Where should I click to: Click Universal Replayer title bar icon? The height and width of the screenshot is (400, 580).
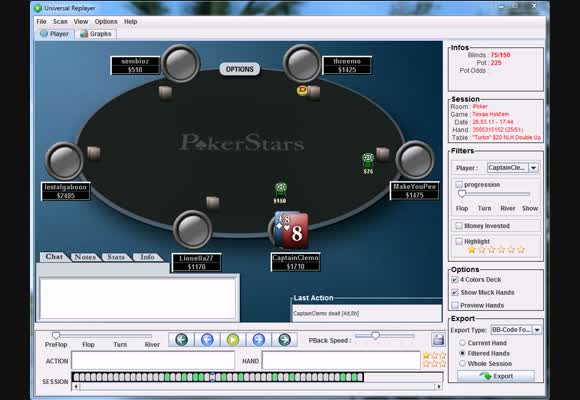[37, 8]
